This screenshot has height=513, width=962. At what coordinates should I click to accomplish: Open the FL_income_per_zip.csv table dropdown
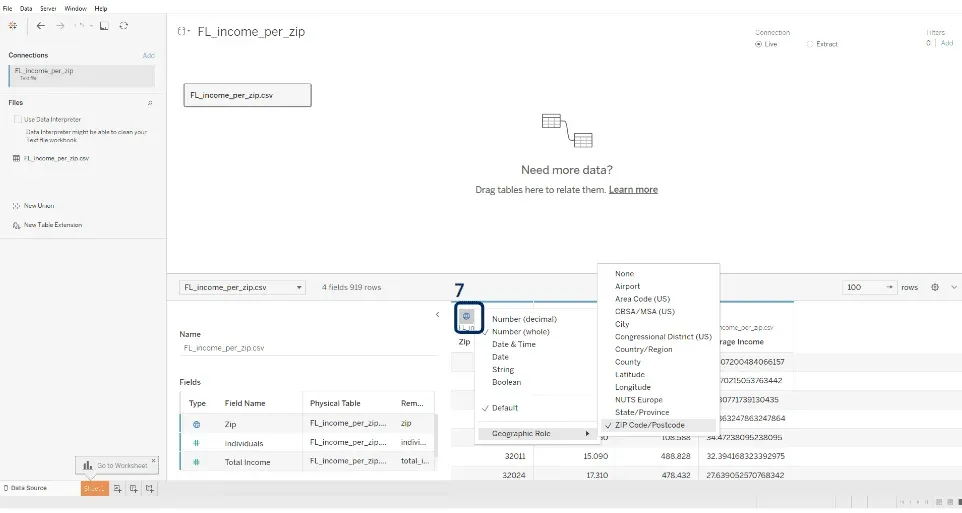pos(242,287)
